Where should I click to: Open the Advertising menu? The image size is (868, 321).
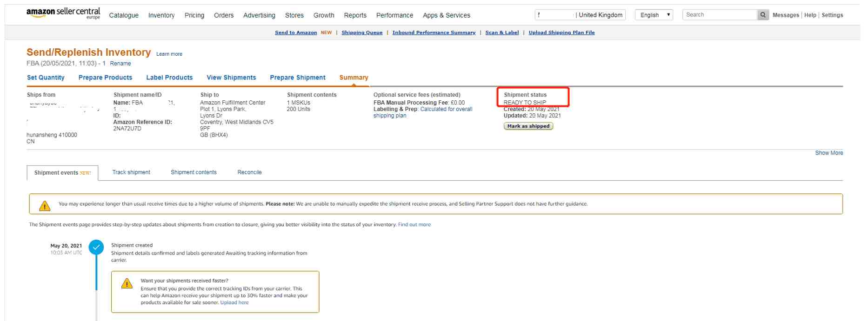point(259,15)
